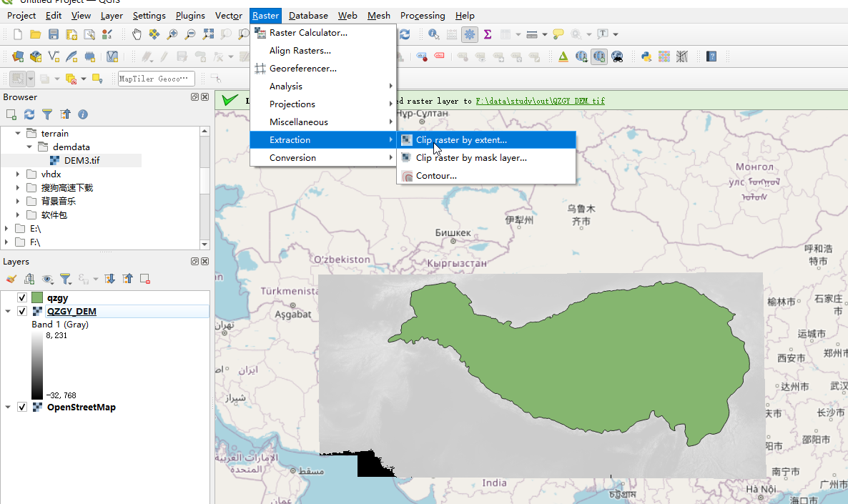
Task: Click the Band 1 gray gradient legend
Action: [x=36, y=365]
